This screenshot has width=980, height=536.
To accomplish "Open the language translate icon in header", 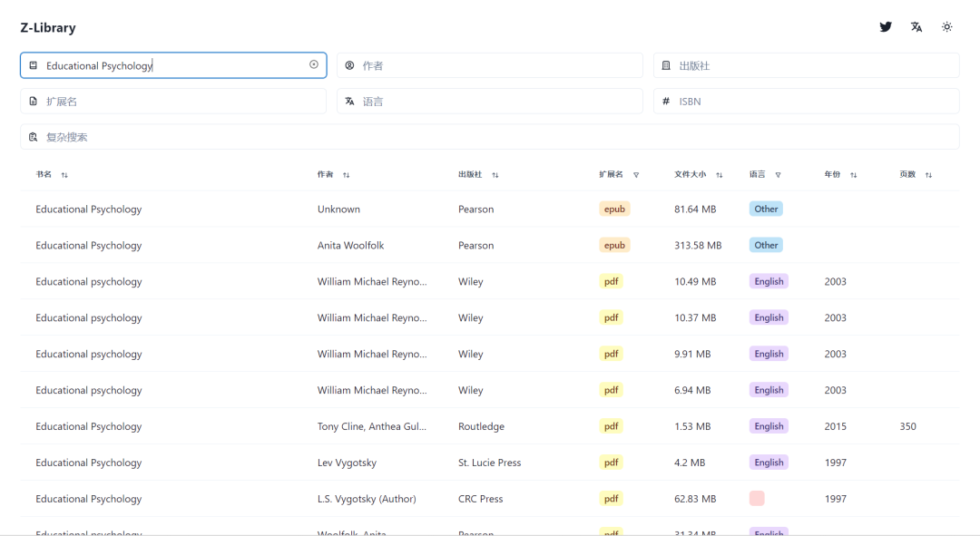I will pyautogui.click(x=916, y=27).
